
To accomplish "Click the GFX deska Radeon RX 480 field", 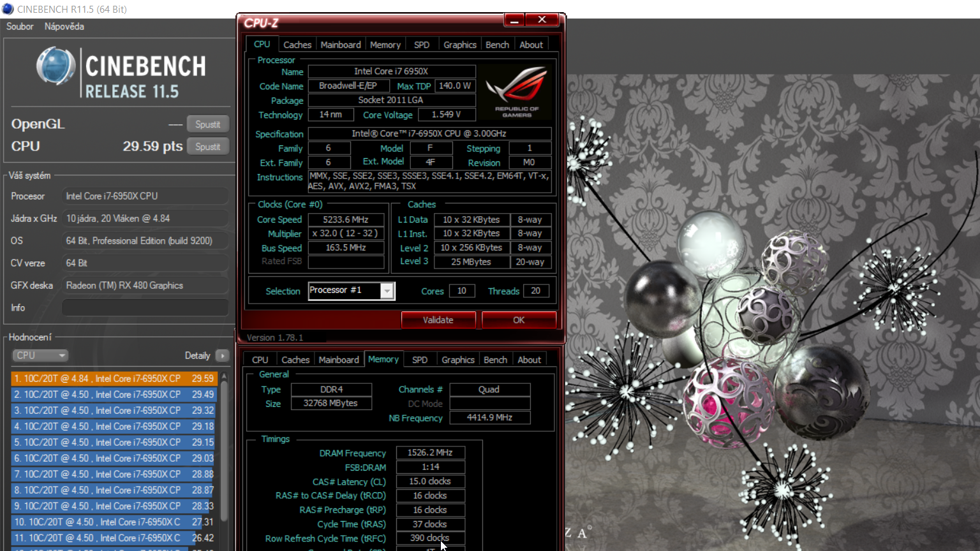I will click(145, 285).
